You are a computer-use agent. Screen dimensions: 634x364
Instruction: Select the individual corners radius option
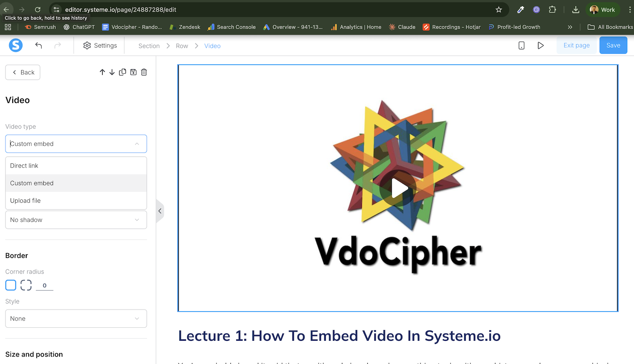[x=26, y=285]
